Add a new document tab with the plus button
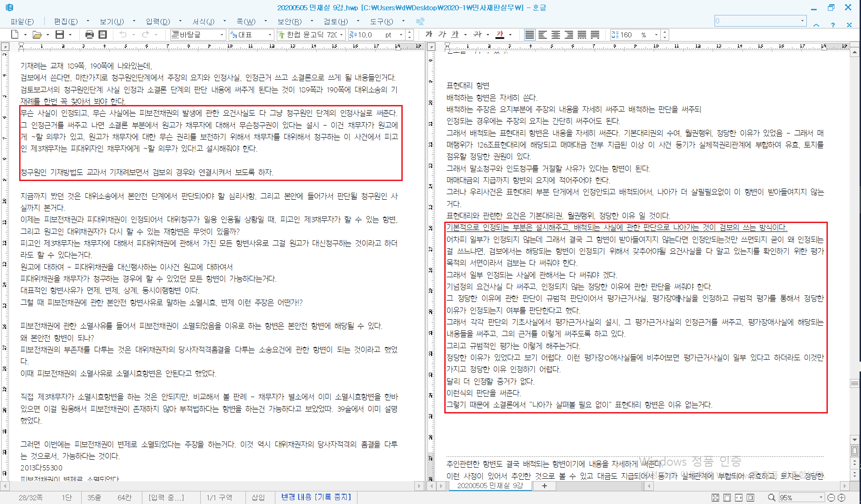The width and height of the screenshot is (861, 504). [x=544, y=486]
